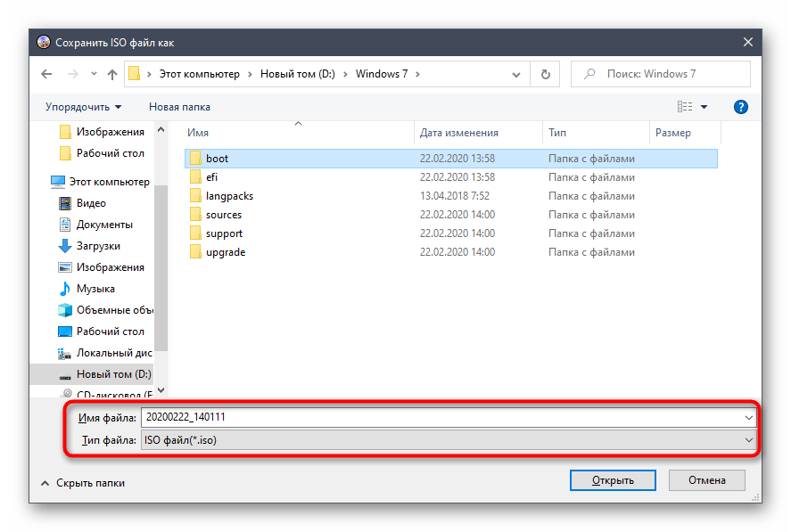Click the navigation pane vertical scrollbar

pos(161,267)
